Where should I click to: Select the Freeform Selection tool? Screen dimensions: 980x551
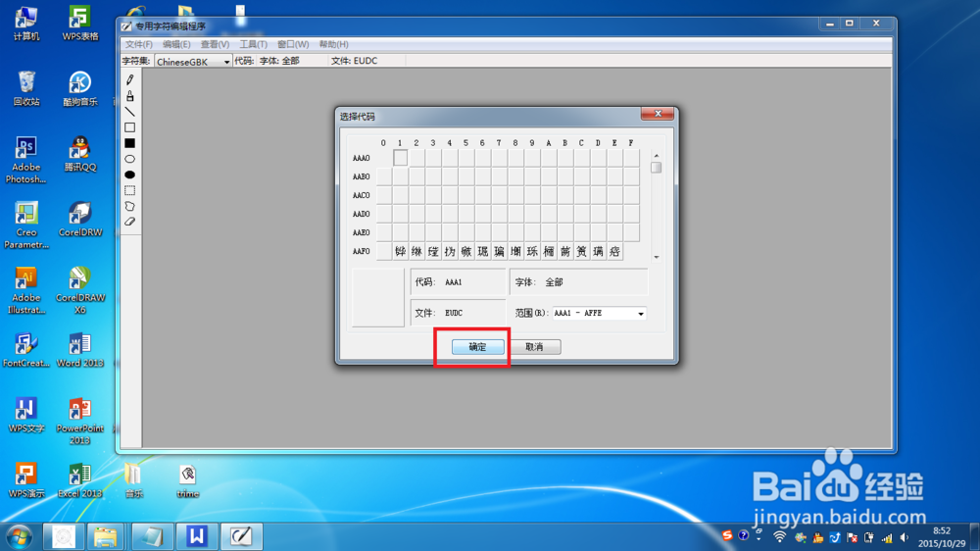click(x=130, y=206)
